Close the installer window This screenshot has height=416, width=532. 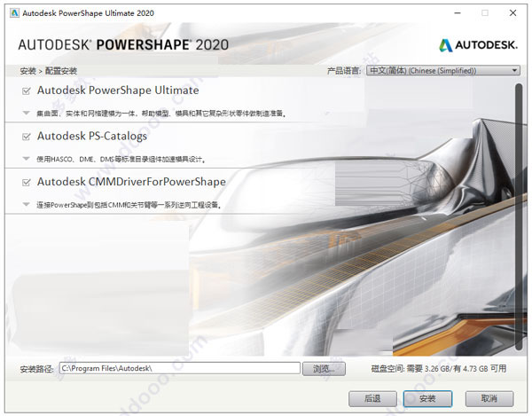pyautogui.click(x=512, y=13)
